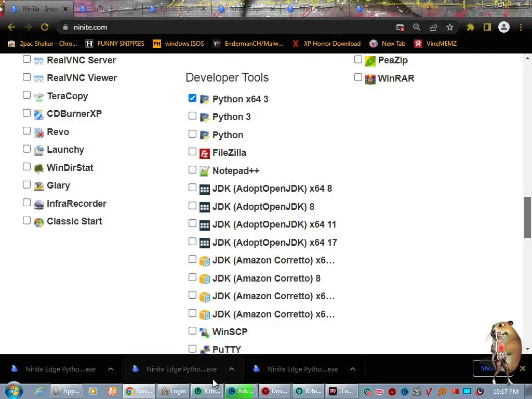This screenshot has width=532, height=399.
Task: Click the Python x64 3 icon
Action: (204, 100)
